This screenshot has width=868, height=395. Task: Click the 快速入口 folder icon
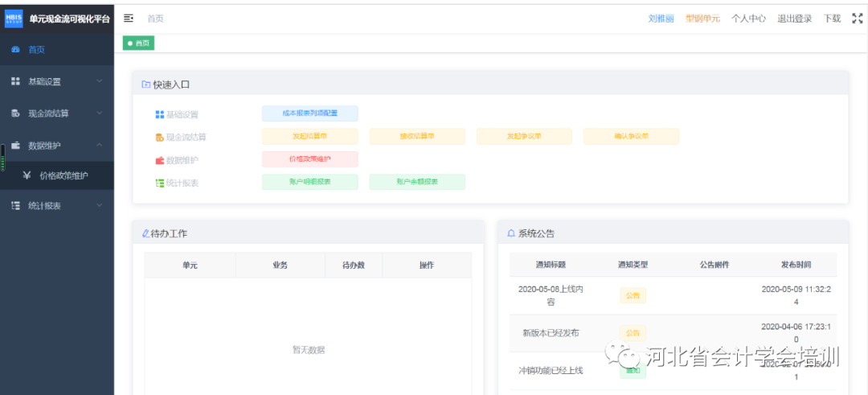(x=146, y=84)
